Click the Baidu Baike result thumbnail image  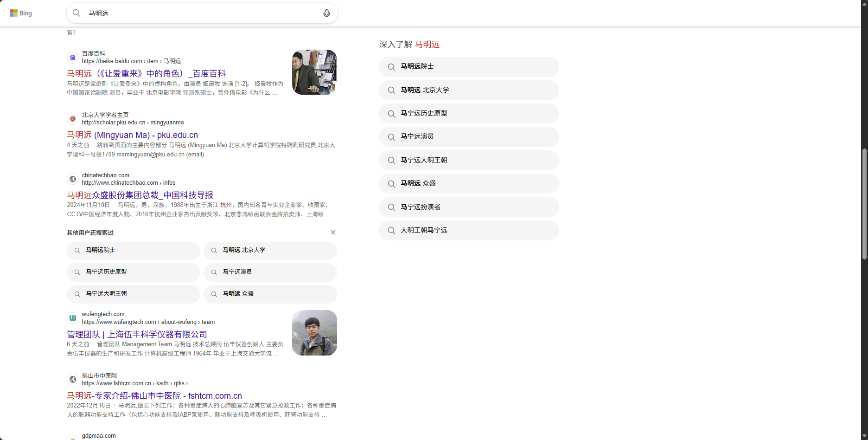314,72
